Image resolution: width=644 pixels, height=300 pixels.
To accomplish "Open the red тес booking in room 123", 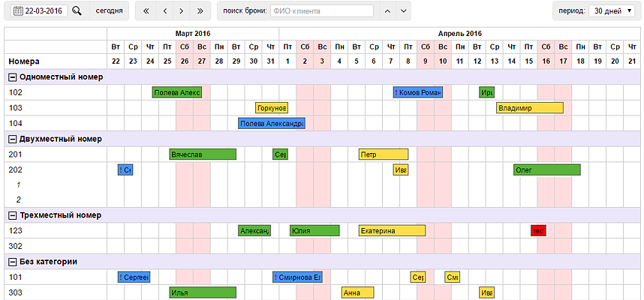I will (538, 231).
